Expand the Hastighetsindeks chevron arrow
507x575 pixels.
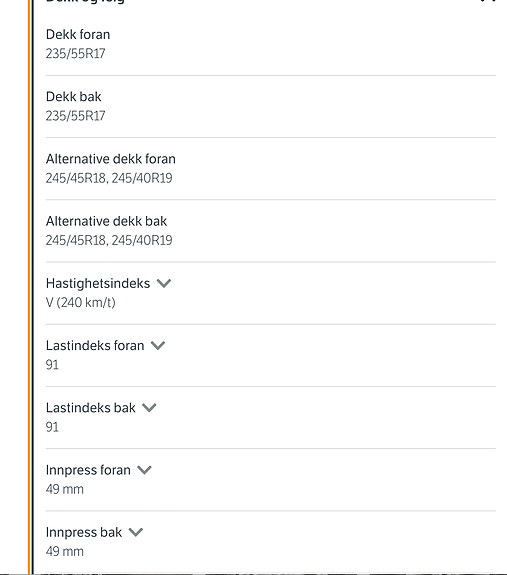click(164, 283)
